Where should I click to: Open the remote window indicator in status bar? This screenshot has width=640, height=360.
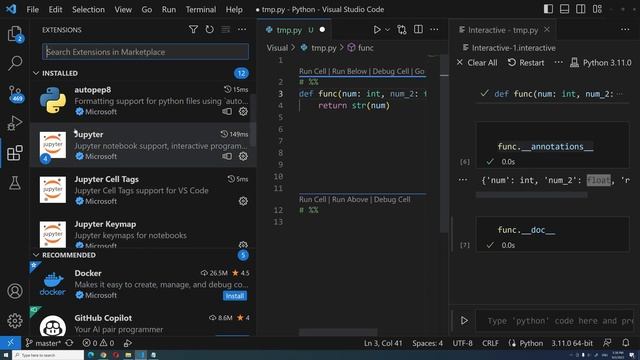click(x=10, y=343)
